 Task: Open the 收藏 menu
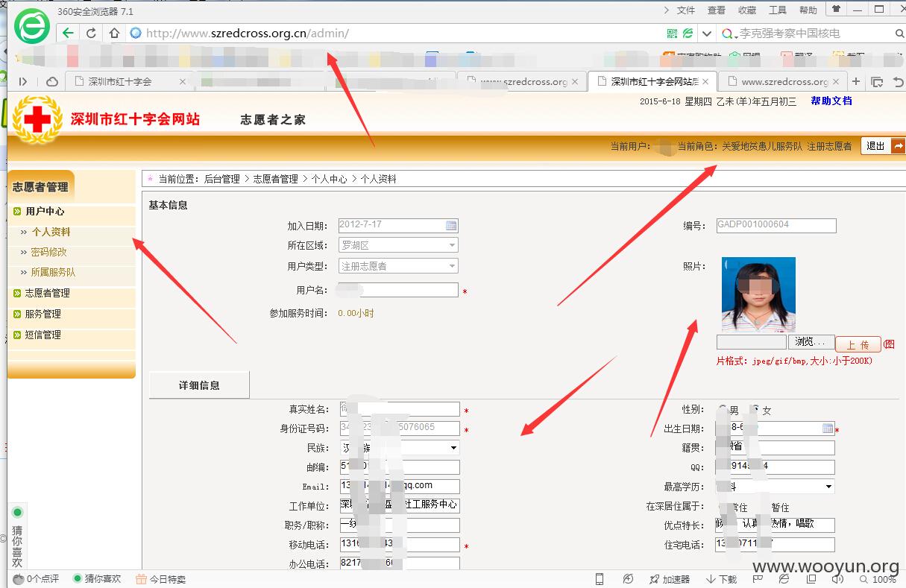coord(747,10)
